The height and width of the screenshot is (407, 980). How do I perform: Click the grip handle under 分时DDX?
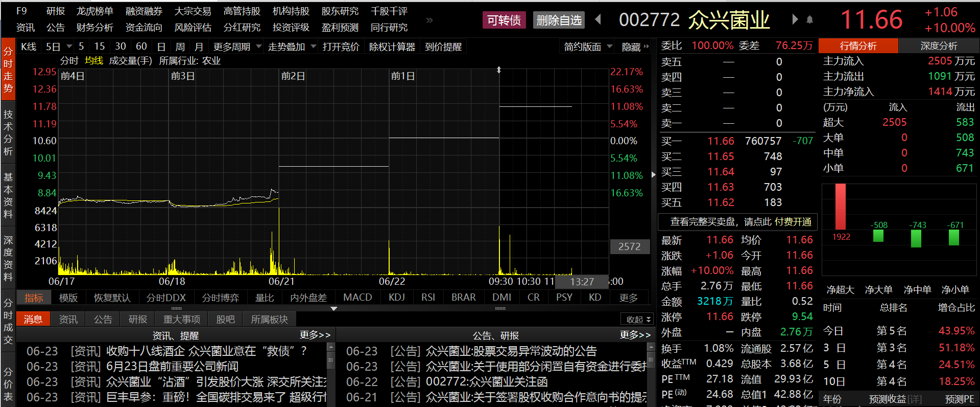176,308
